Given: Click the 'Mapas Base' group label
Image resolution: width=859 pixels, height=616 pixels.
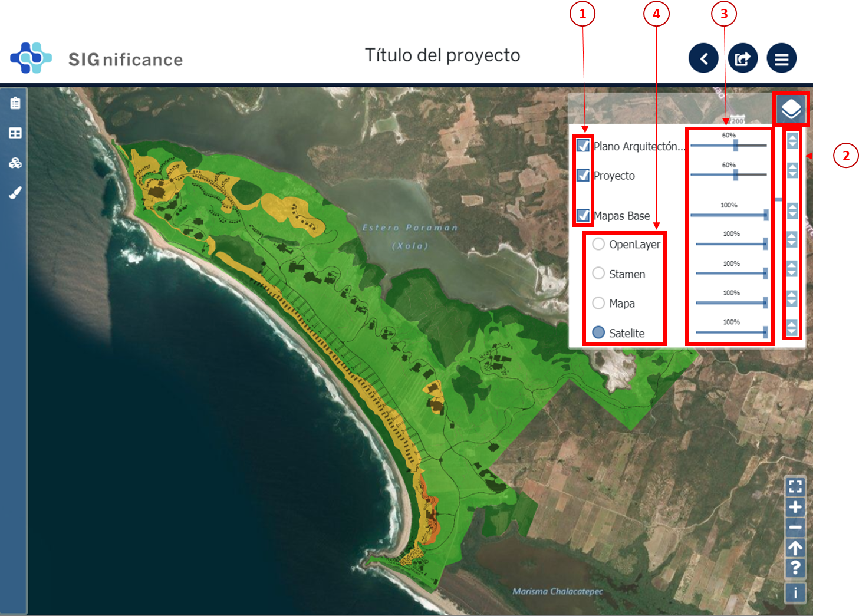Looking at the screenshot, I should 622,216.
